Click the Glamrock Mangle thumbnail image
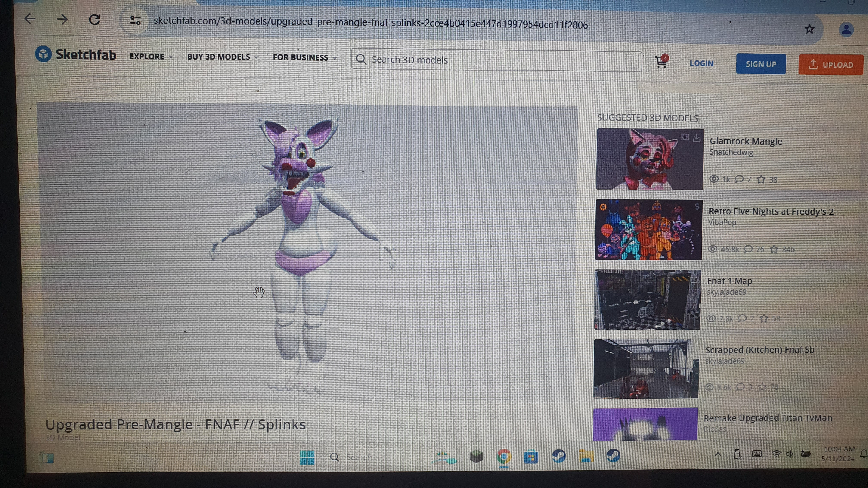This screenshot has height=488, width=868. (650, 159)
